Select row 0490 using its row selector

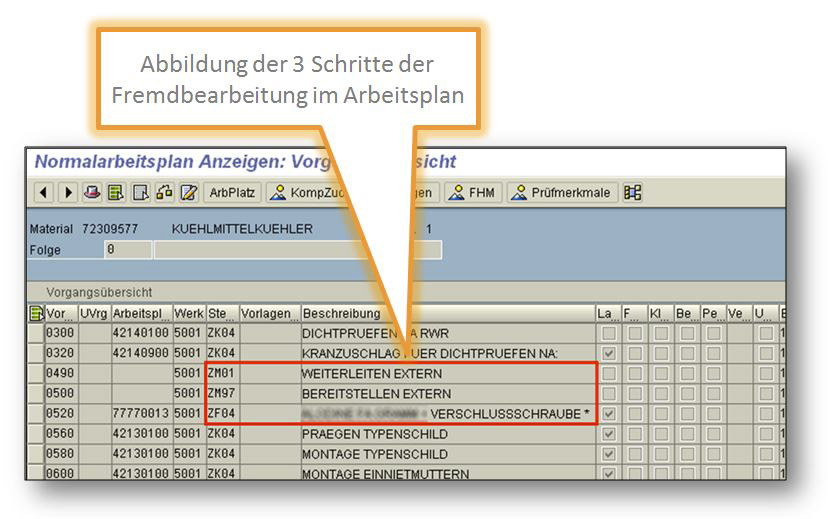[x=35, y=374]
